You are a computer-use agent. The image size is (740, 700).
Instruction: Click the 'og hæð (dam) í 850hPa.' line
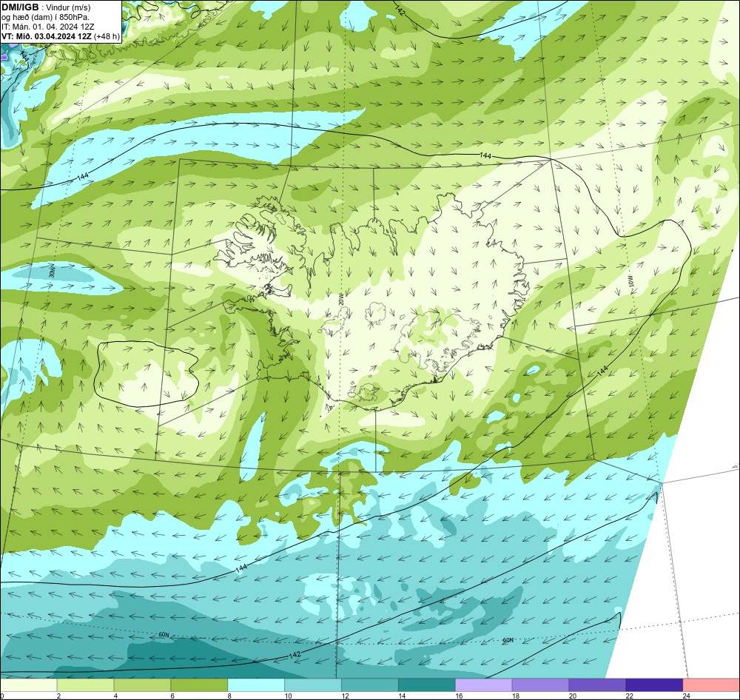point(45,17)
